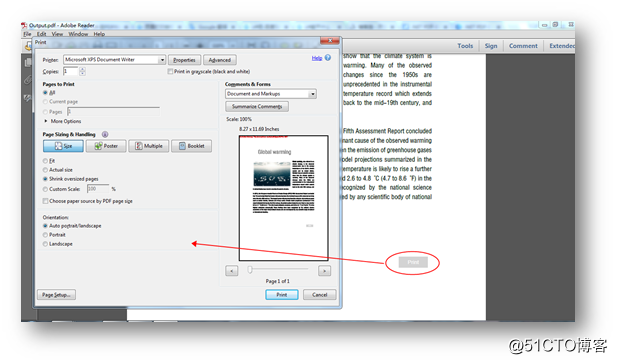The image size is (617, 364).
Task: Click the Cancel button
Action: (320, 295)
